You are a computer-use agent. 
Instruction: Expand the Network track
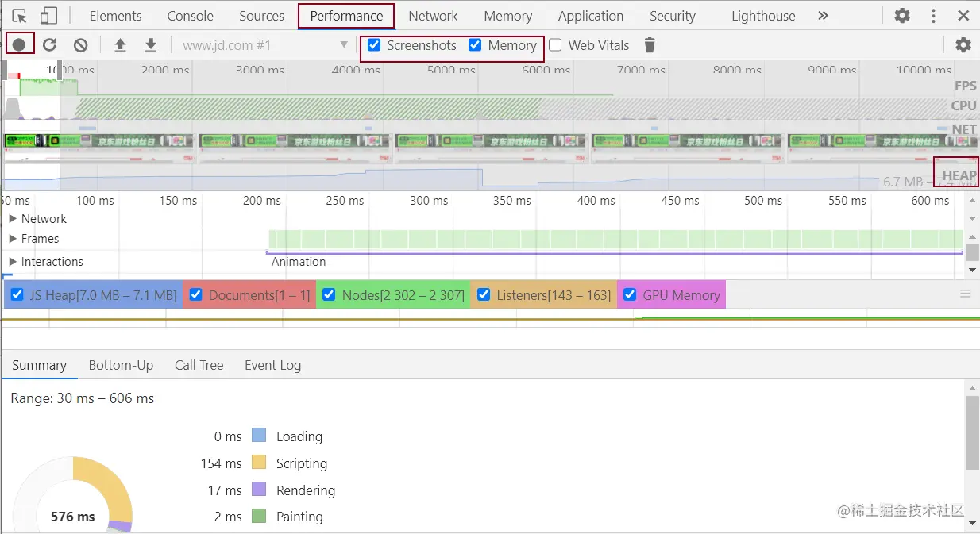[x=13, y=218]
